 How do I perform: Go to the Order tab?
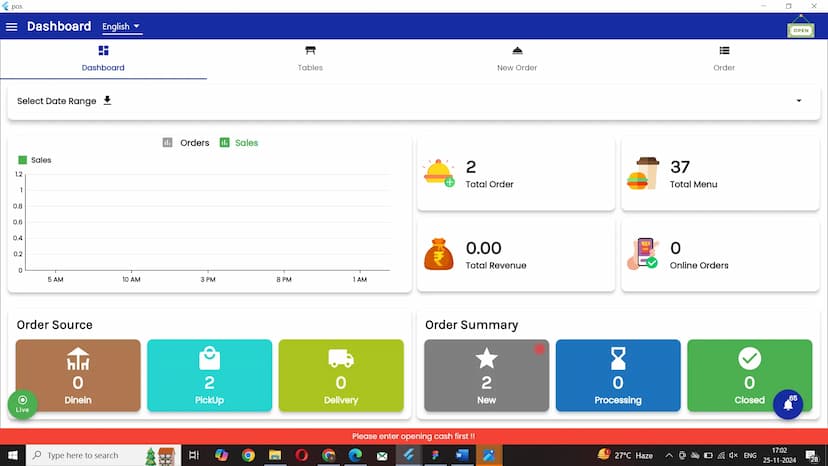coord(724,58)
